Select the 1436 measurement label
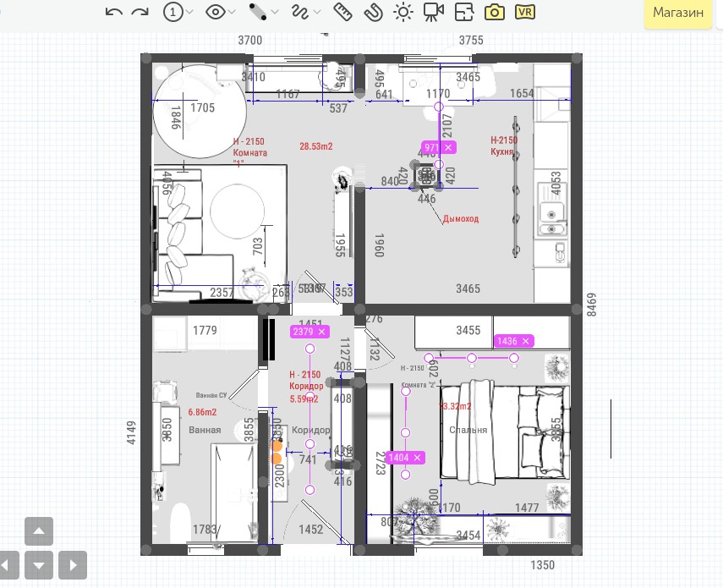The image size is (723, 588). pyautogui.click(x=507, y=341)
